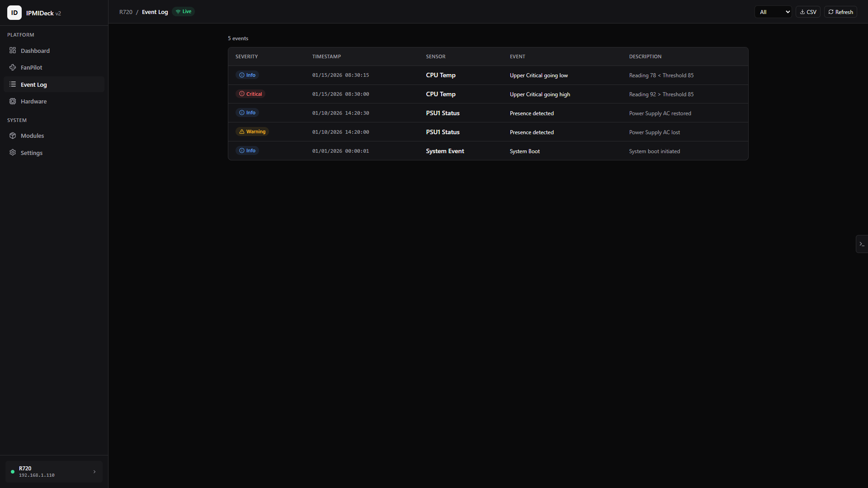Click Upper Critical going low event
Screen dimensions: 868x488
coord(539,75)
